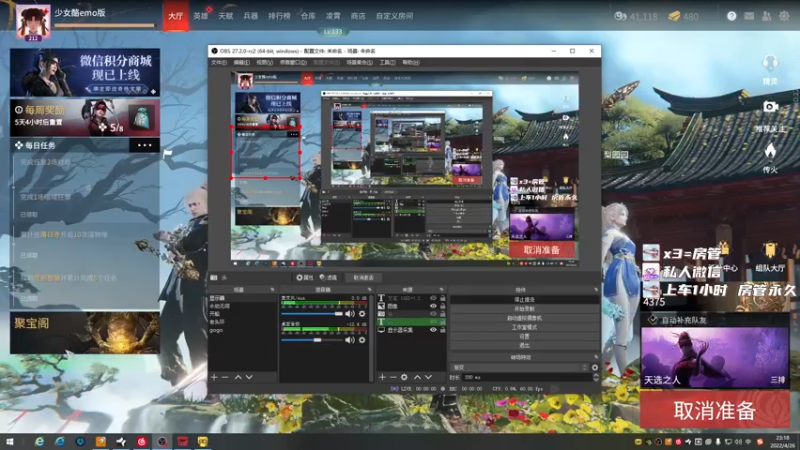The height and width of the screenshot is (450, 800).
Task: Open game settings gear icon top right
Action: [x=784, y=16]
